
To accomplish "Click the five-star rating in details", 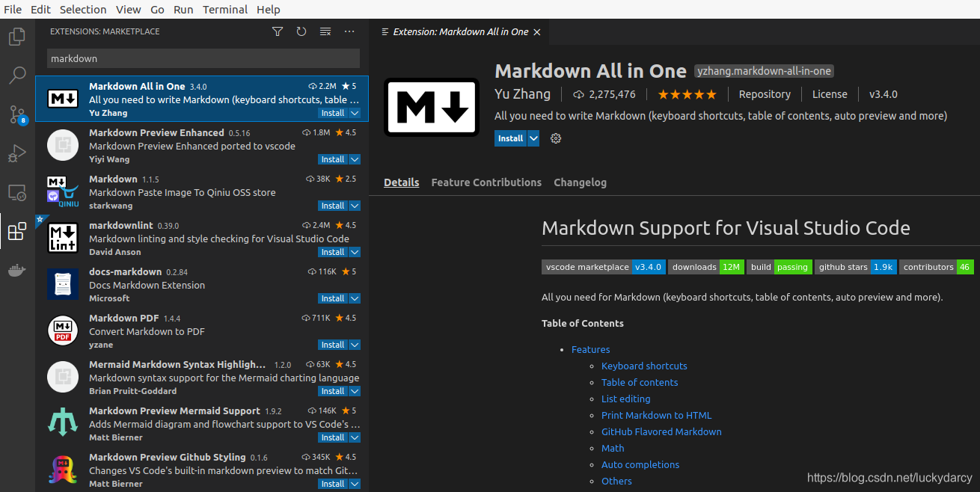I will tap(687, 94).
